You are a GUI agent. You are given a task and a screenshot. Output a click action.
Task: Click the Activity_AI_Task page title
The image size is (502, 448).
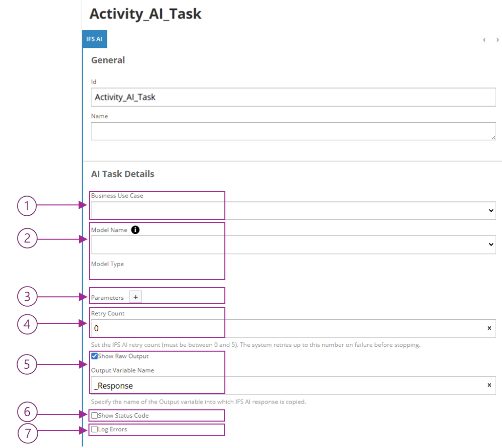(145, 14)
